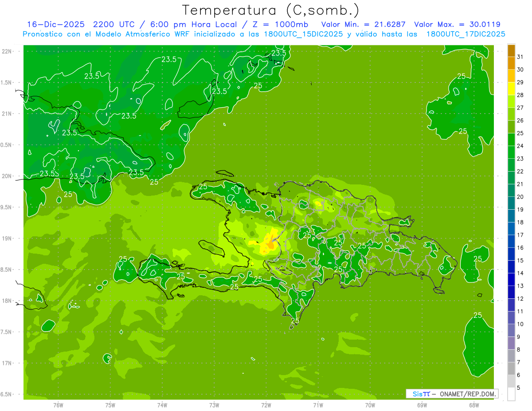Select the 17N latitude axis label
The height and width of the screenshot is (411, 532).
coord(8,363)
